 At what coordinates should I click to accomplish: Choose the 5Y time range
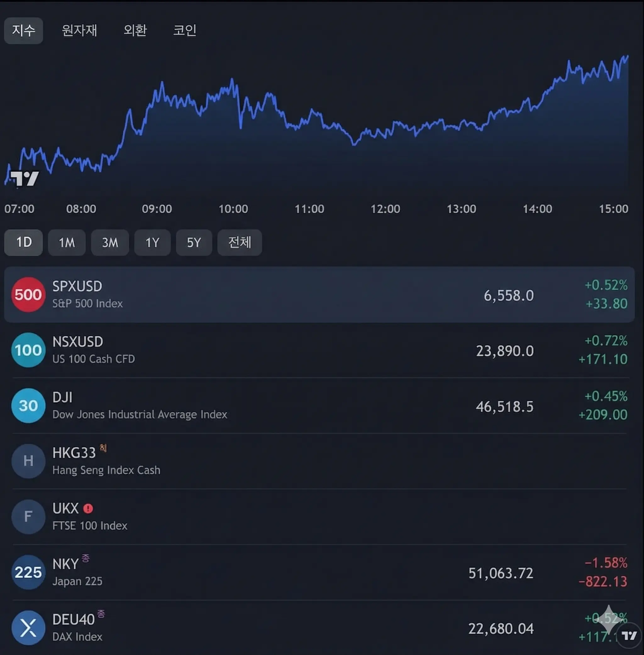point(194,242)
